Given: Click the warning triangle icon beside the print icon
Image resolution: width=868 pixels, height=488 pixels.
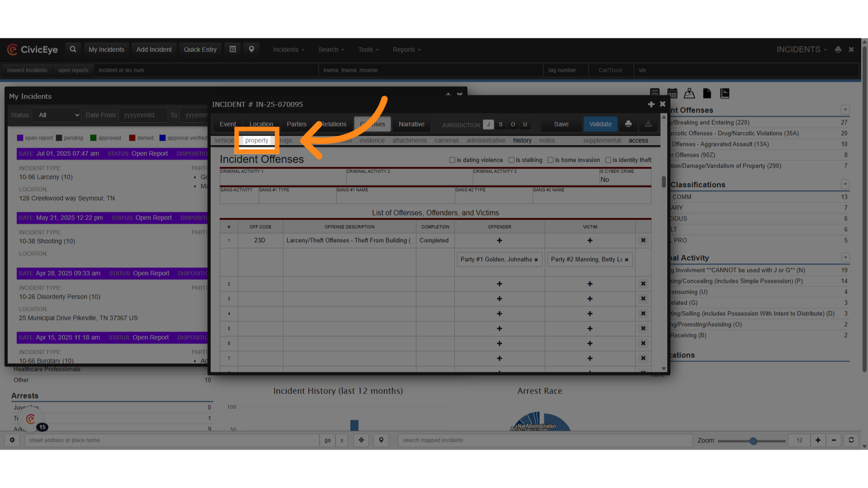Looking at the screenshot, I should 648,124.
